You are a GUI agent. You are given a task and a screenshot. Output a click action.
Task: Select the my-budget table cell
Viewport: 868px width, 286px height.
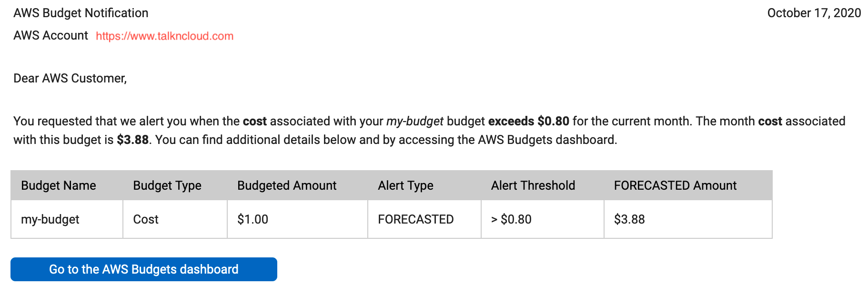click(x=67, y=219)
